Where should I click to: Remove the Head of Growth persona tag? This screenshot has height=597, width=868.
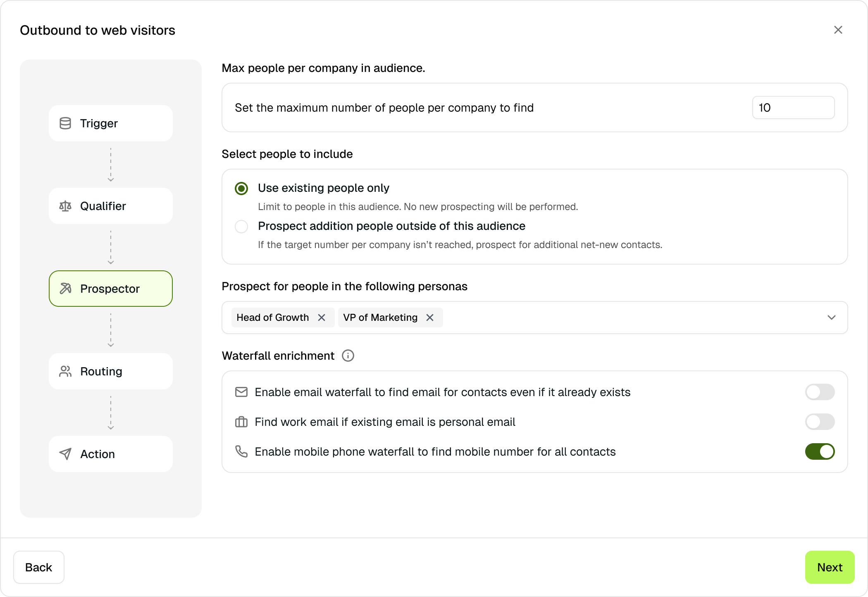[x=322, y=318]
